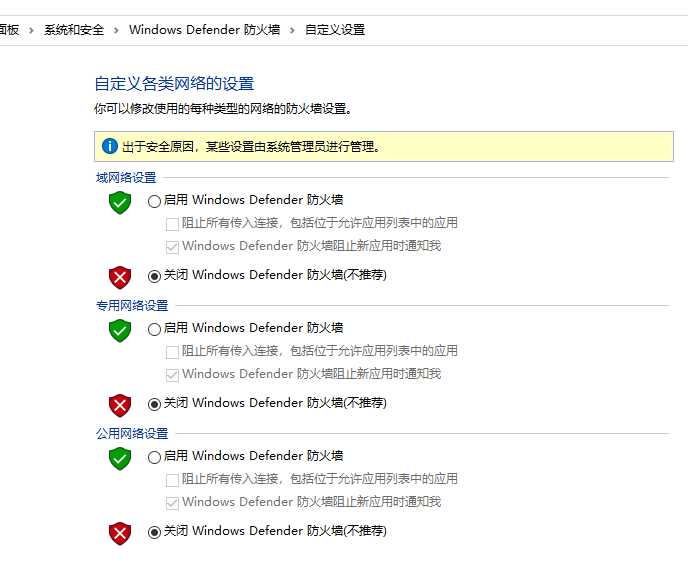Select 关闭 Windows Defender 防火墙 for private network
688x568 pixels.
click(x=154, y=404)
